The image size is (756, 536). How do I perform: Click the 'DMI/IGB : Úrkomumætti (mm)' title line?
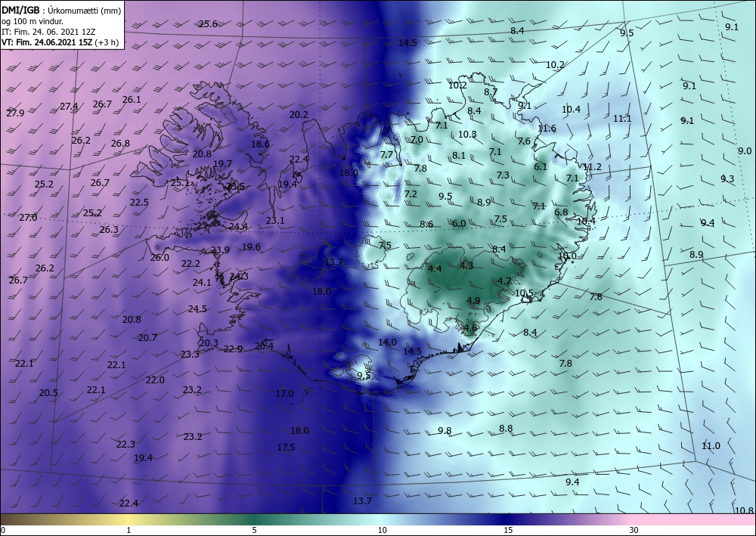61,10
